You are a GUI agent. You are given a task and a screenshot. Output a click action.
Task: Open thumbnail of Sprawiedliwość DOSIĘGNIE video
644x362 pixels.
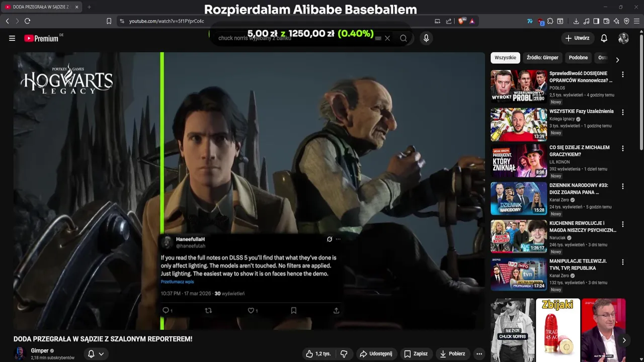coord(519,86)
